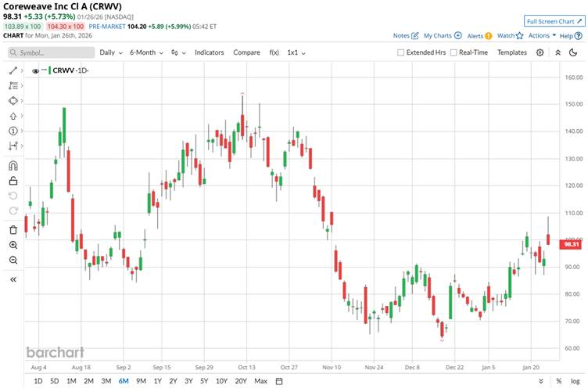Toggle percent scale button
This screenshot has width=588, height=392.
click(559, 381)
